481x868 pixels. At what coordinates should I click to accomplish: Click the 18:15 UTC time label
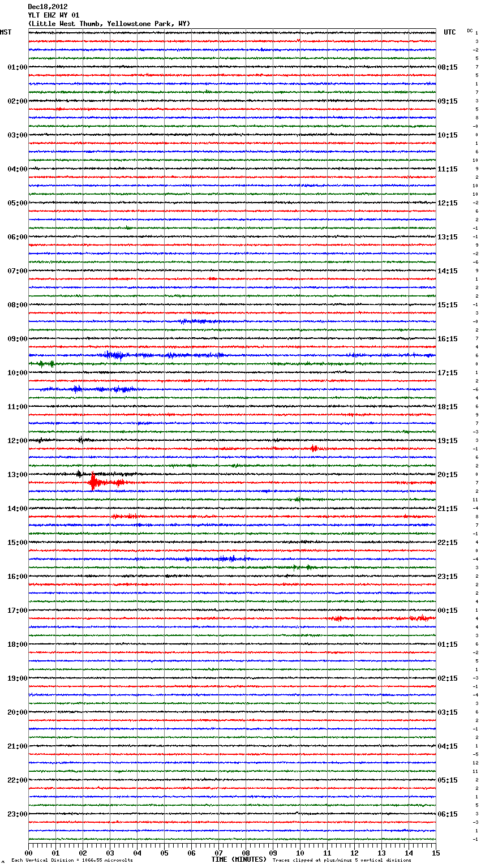tap(448, 407)
